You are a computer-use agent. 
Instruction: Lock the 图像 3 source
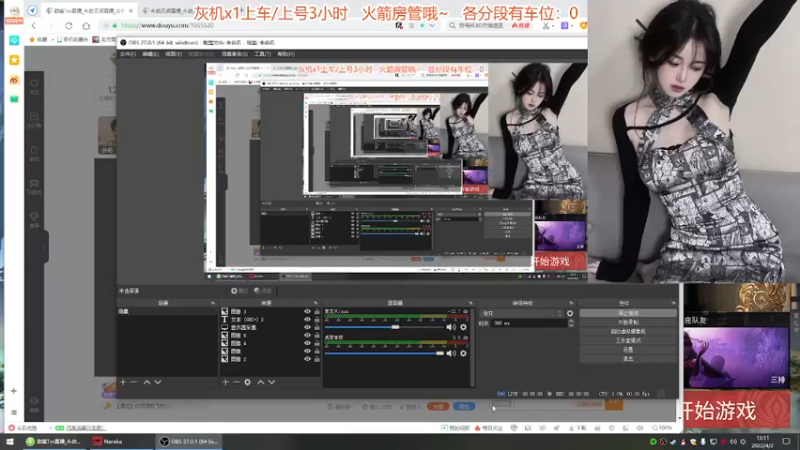317,311
